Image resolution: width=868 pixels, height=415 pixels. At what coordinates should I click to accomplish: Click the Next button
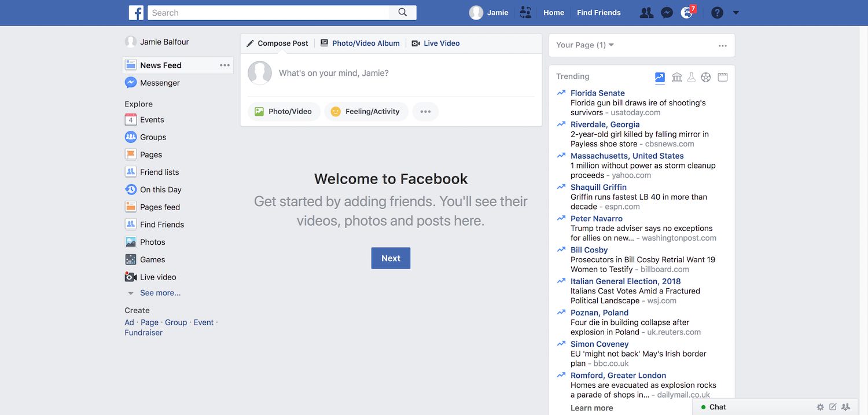[x=391, y=258]
